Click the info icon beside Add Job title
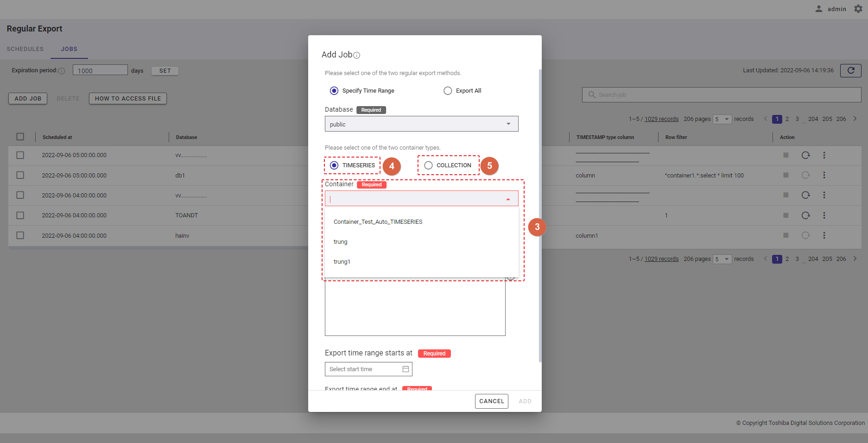868x443 pixels. (x=356, y=55)
